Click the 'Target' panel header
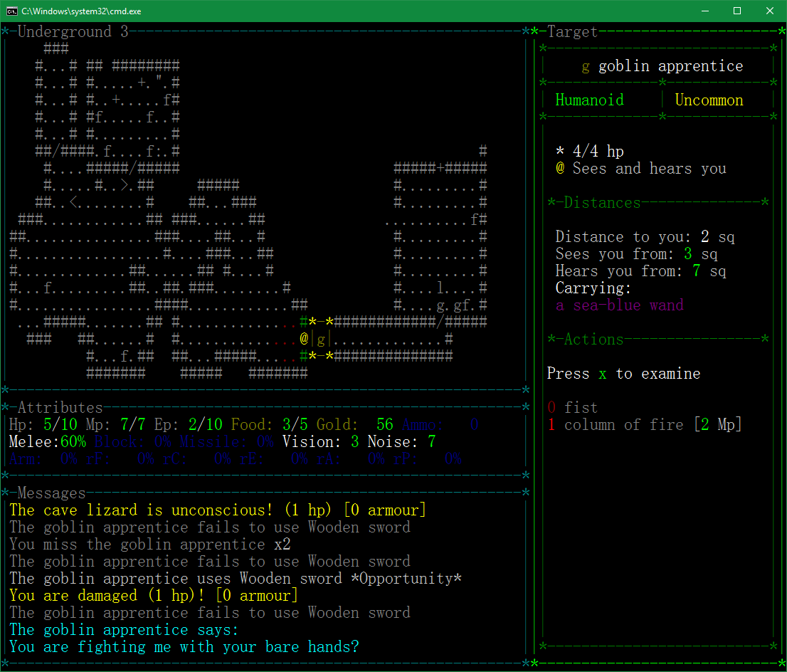787x672 pixels. coord(573,31)
